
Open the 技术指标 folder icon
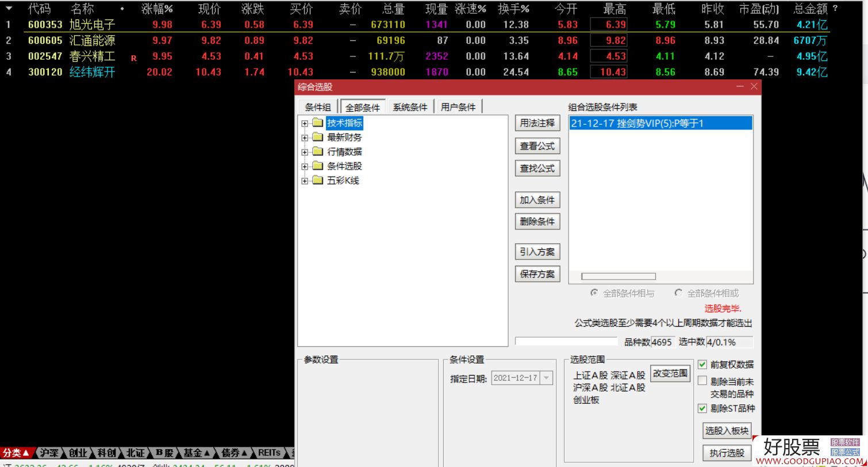pyautogui.click(x=318, y=123)
